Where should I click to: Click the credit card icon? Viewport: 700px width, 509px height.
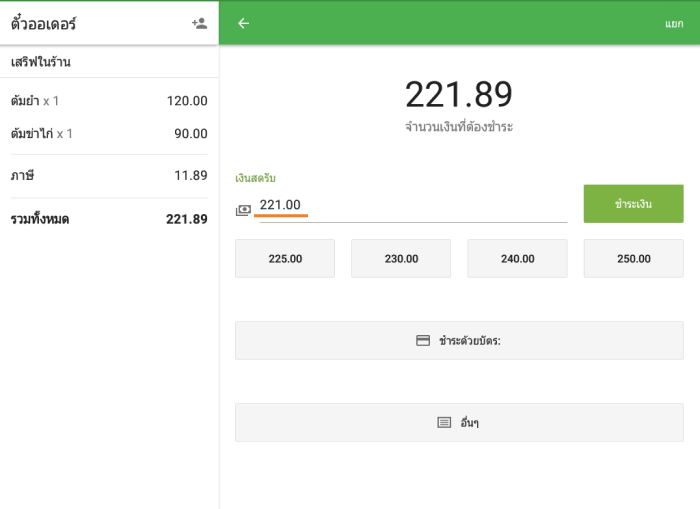[x=423, y=340]
